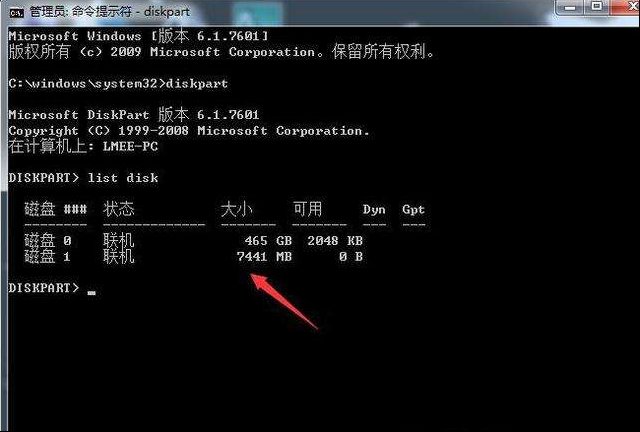Screen dimensions: 640x432
Task: Click the 465 GB size value
Action: pyautogui.click(x=268, y=240)
